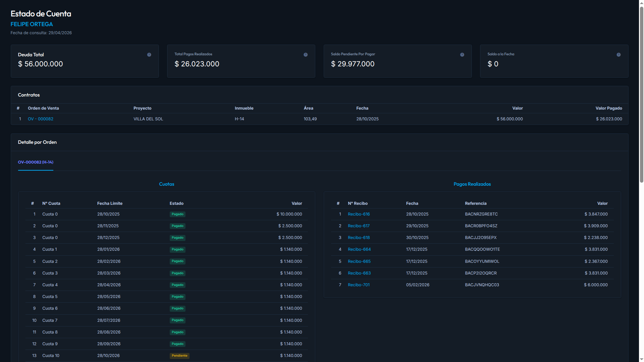The height and width of the screenshot is (362, 644).
Task: Click the Contratos heading
Action: [x=29, y=95]
